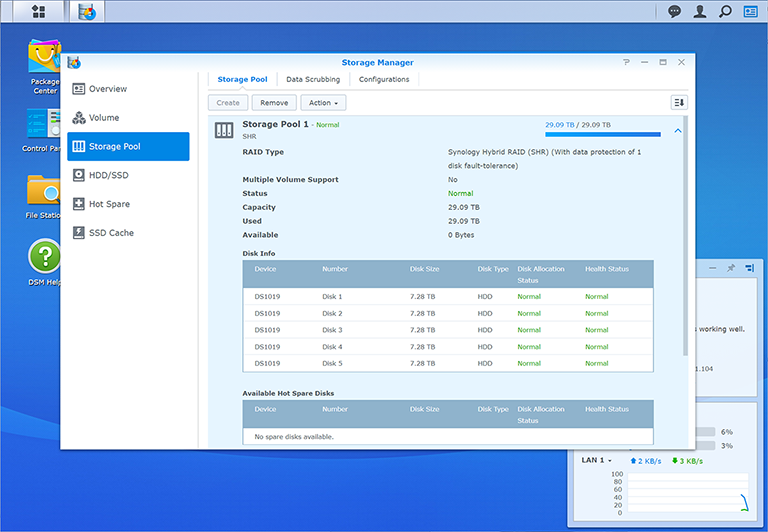The width and height of the screenshot is (768, 532).
Task: Click Storage Manager title bar logo
Action: (x=74, y=63)
